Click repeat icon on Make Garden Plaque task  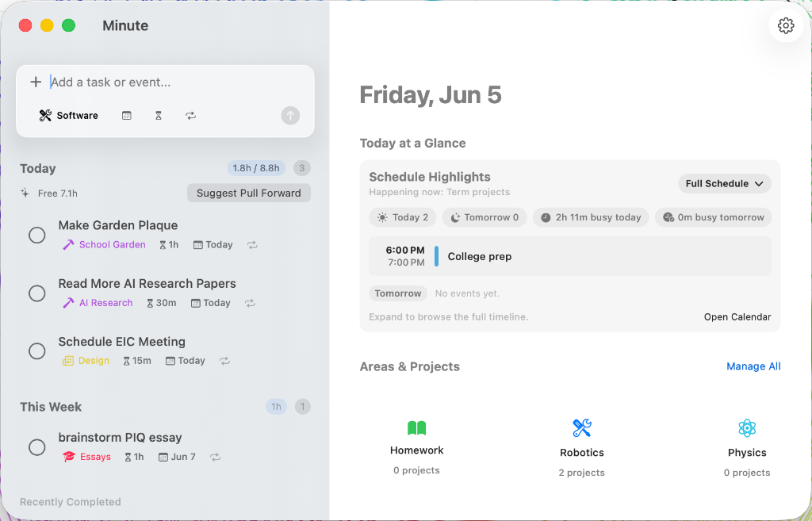coord(252,245)
